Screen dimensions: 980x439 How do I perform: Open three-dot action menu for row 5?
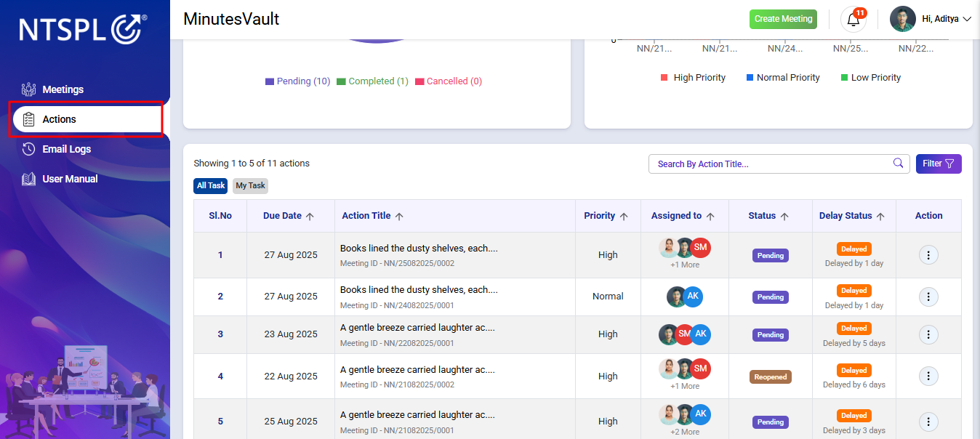pyautogui.click(x=928, y=422)
